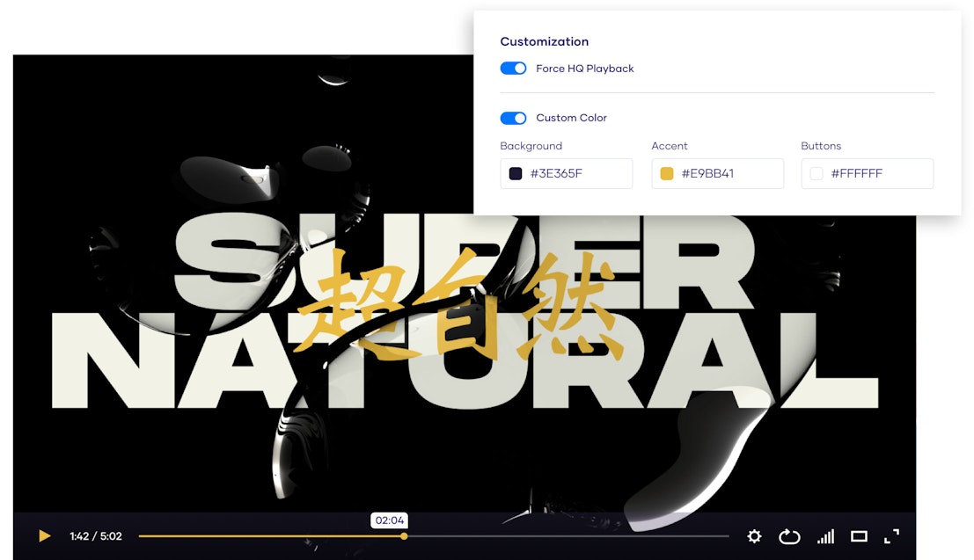The height and width of the screenshot is (560, 974).
Task: Switch to theater mode view
Action: (859, 536)
